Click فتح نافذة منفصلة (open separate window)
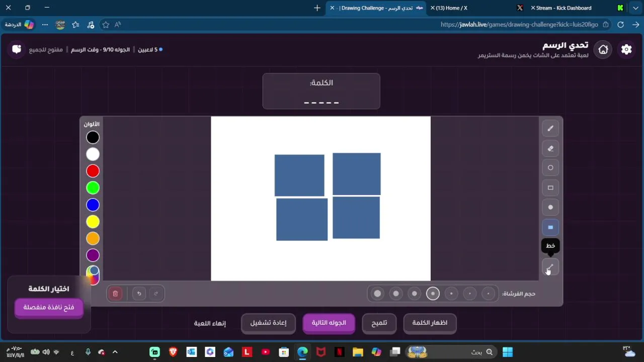 tap(48, 307)
